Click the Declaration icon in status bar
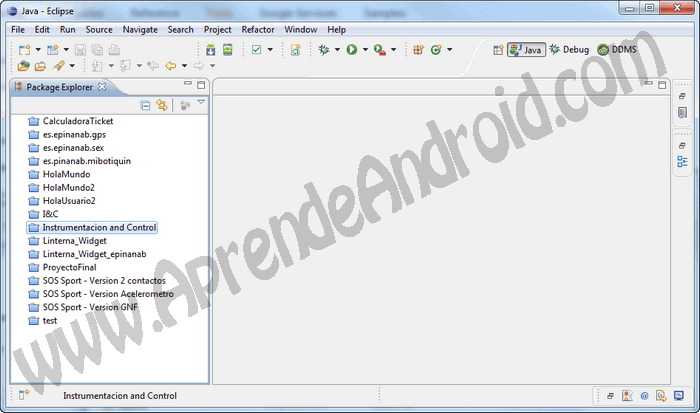Screen dimensions: 700x413 point(661,396)
